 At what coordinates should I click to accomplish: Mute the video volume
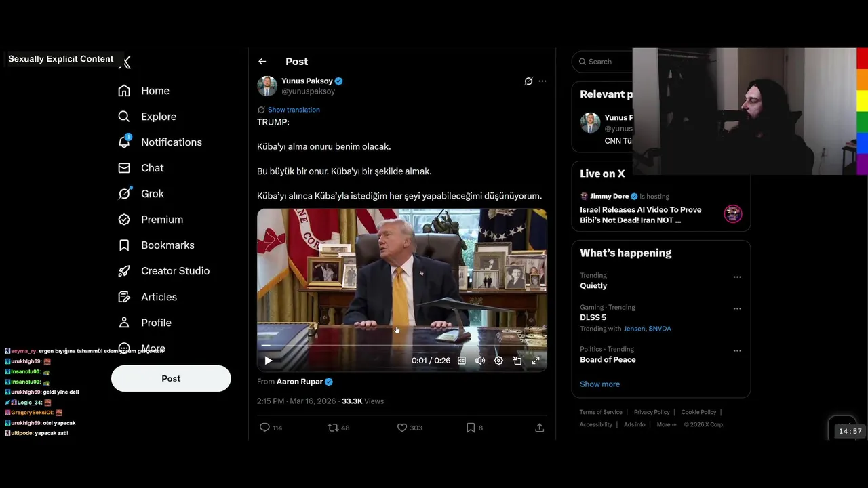click(x=480, y=361)
